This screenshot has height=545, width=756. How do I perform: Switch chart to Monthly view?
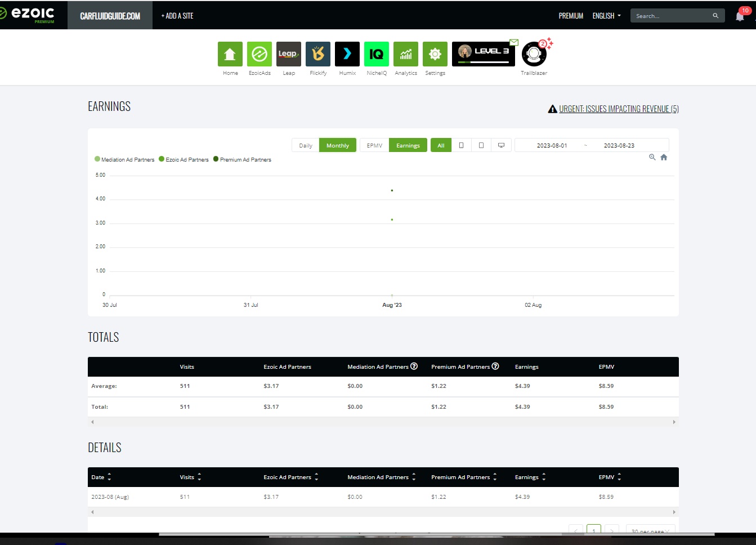[338, 145]
